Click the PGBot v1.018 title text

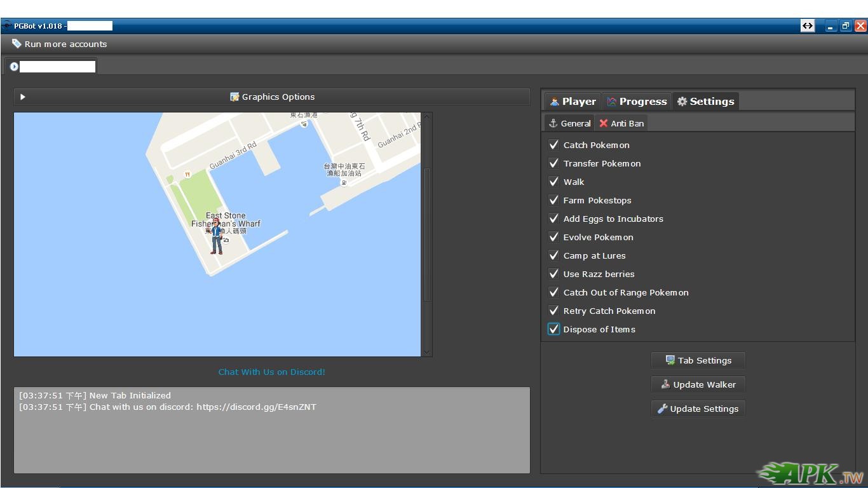pyautogui.click(x=38, y=26)
